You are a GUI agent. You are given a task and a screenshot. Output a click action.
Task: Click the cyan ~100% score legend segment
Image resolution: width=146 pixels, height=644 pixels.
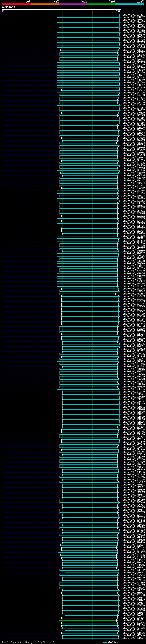tap(130, 4)
